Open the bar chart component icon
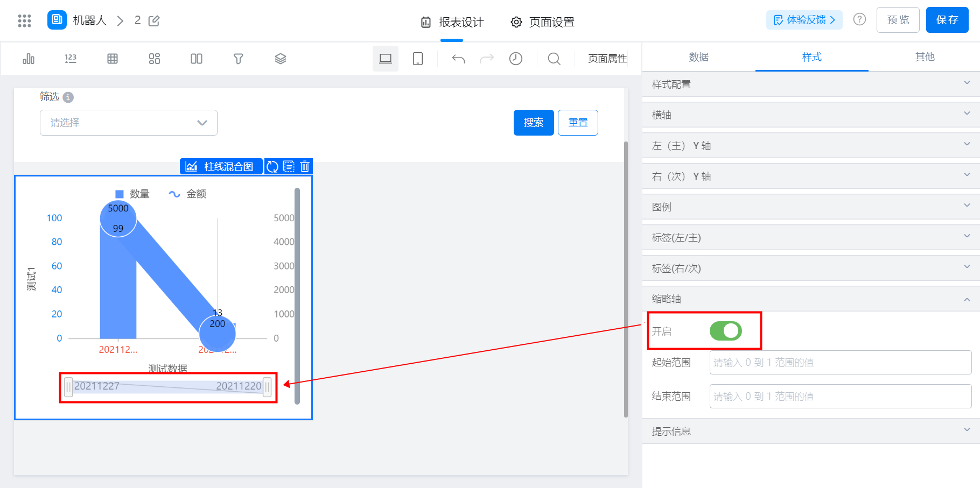980x488 pixels. pyautogui.click(x=29, y=59)
